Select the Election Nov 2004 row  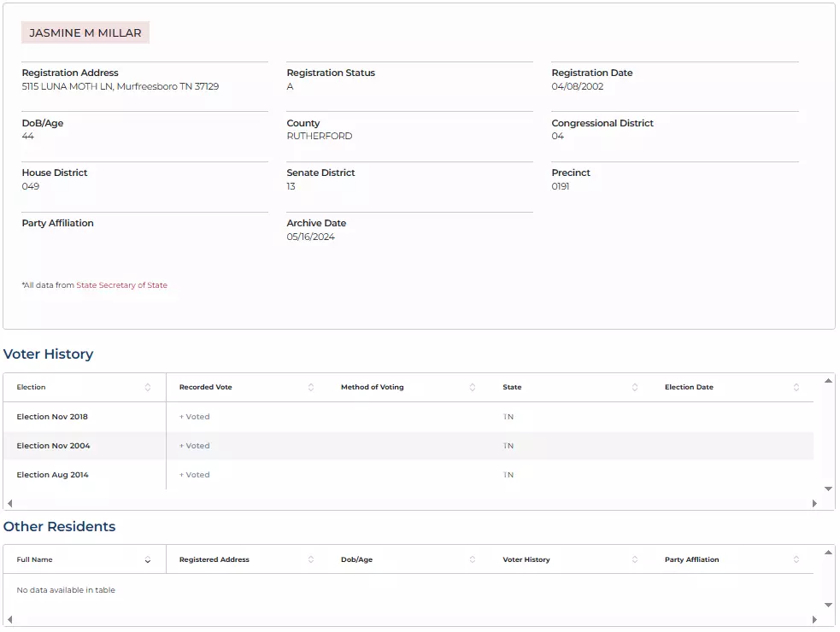(x=408, y=446)
